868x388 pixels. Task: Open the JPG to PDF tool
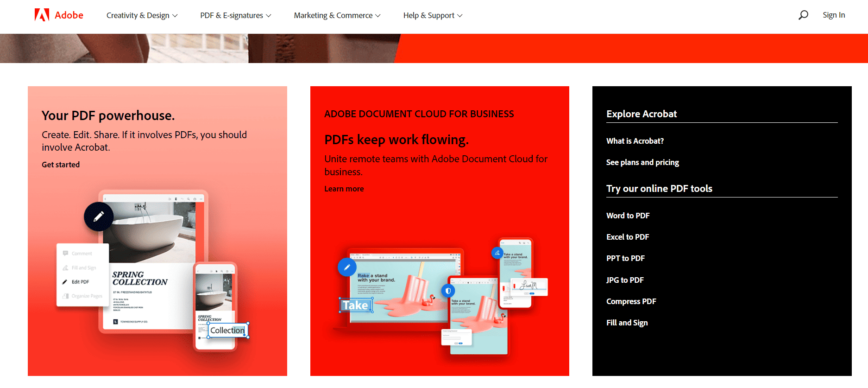pos(625,280)
